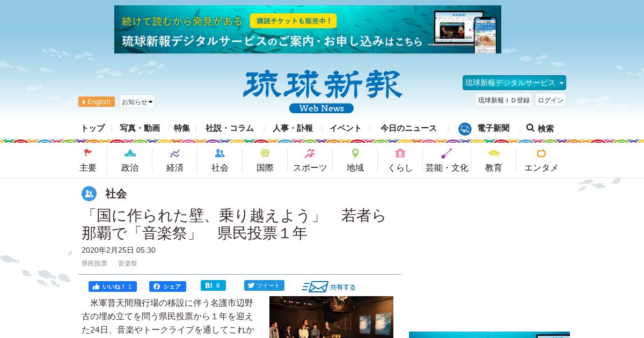Open the 社説・コラム menu item

tap(230, 128)
